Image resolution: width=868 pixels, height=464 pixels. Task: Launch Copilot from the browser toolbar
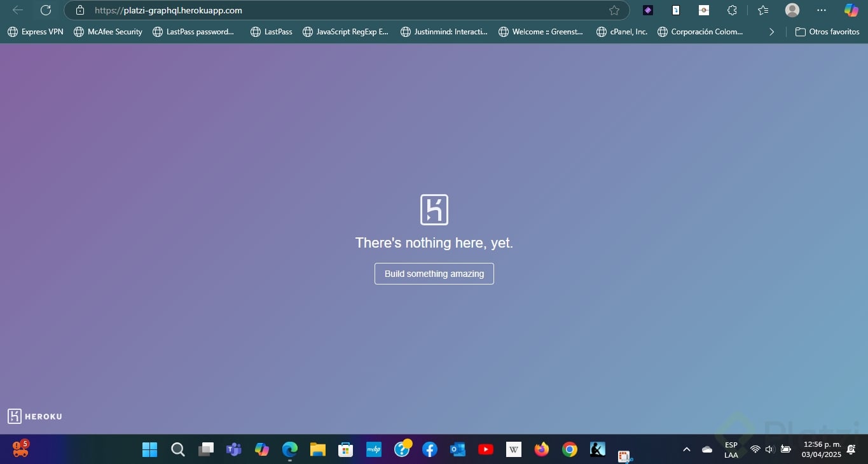851,10
